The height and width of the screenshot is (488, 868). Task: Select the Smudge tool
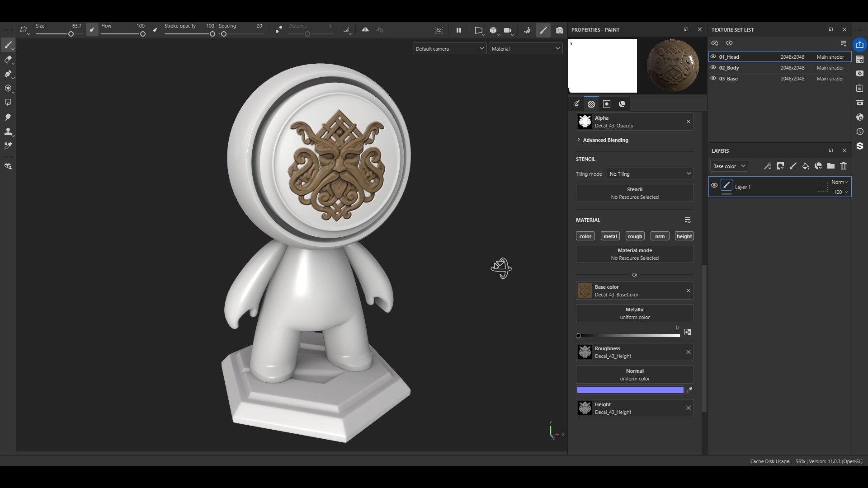(x=8, y=117)
